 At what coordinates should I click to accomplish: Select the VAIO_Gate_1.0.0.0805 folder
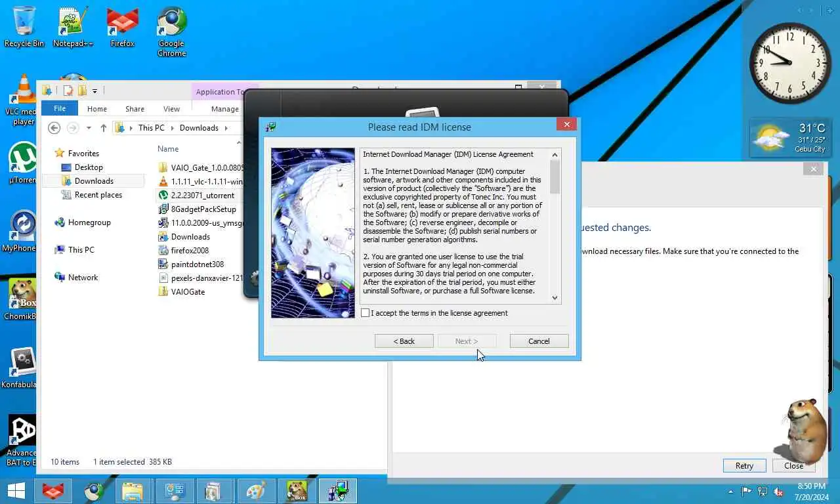click(x=200, y=167)
